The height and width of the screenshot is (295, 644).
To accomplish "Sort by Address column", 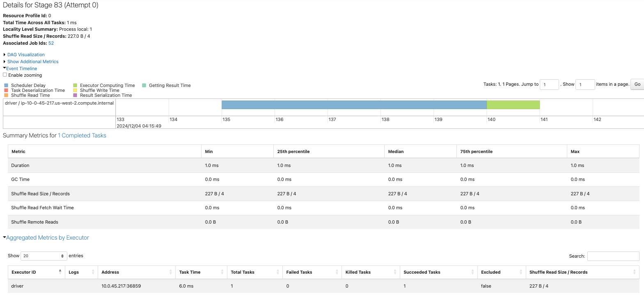I will click(137, 272).
